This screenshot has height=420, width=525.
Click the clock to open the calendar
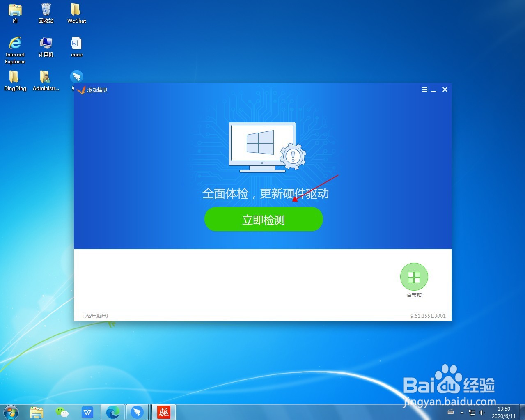(x=504, y=412)
